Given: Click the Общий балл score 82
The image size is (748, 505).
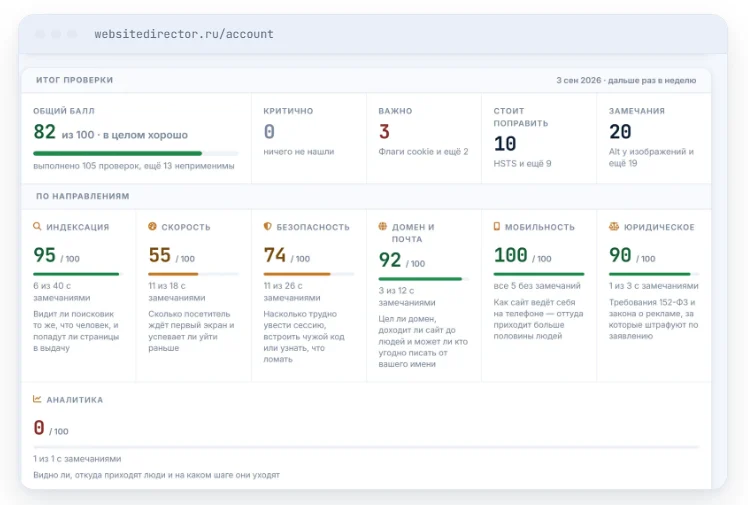Looking at the screenshot, I should pyautogui.click(x=44, y=132).
